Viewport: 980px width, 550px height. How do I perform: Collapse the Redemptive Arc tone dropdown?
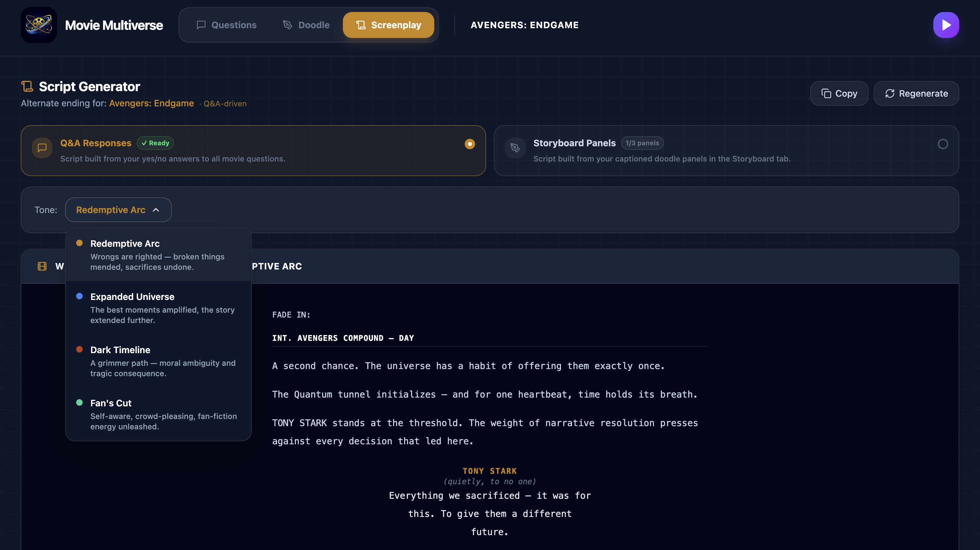[118, 210]
